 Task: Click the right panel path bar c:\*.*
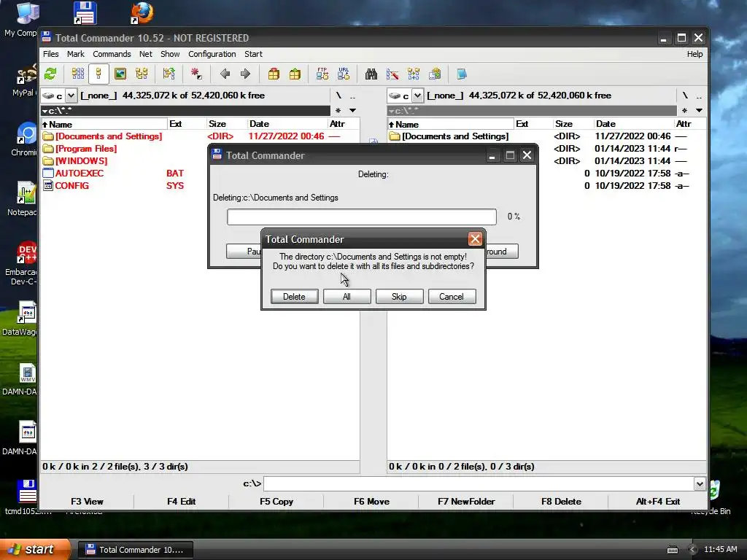[532, 111]
